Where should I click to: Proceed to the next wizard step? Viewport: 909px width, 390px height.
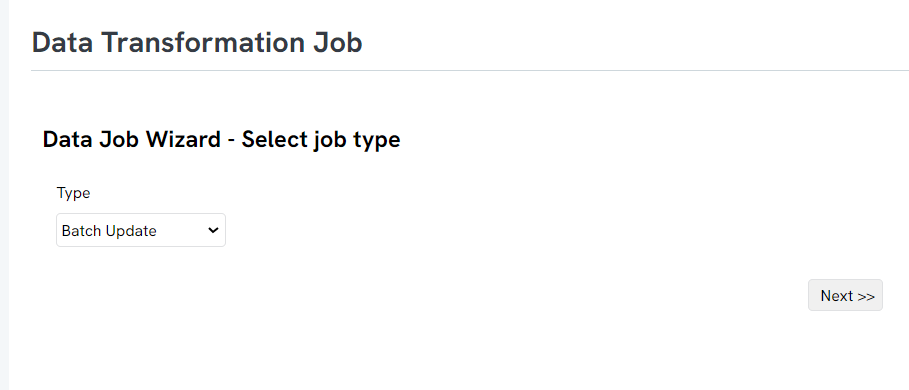tap(845, 295)
